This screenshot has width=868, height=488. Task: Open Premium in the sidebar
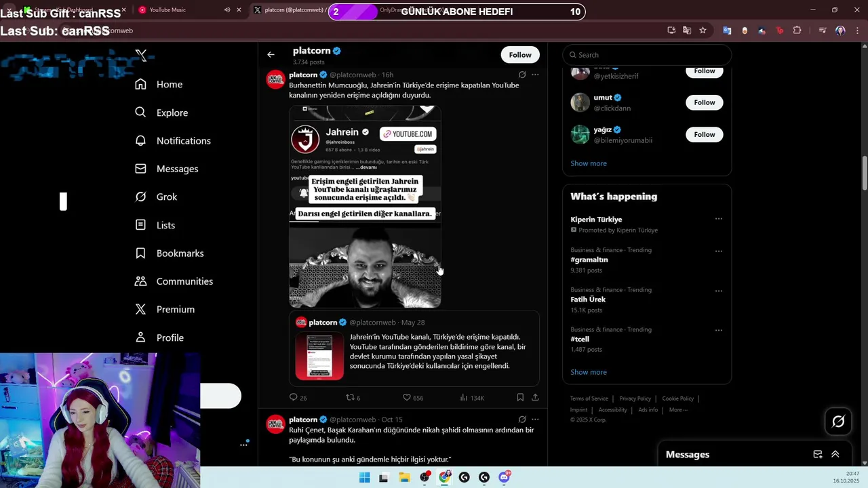pos(165,309)
